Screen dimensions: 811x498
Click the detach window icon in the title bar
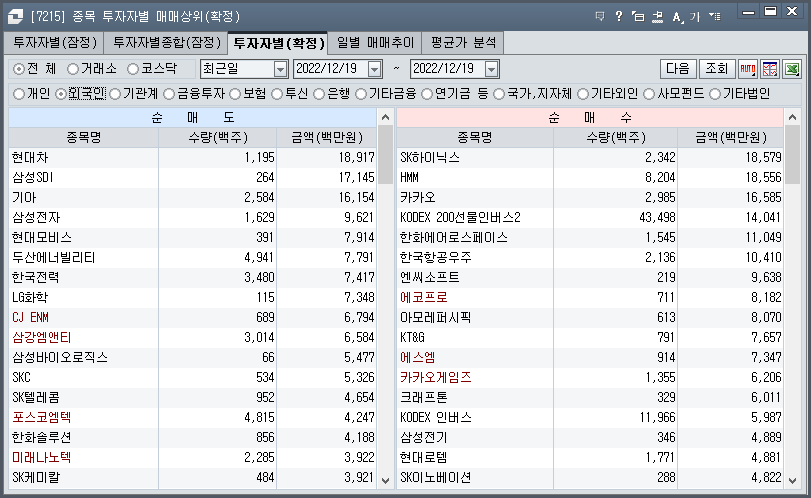(638, 17)
